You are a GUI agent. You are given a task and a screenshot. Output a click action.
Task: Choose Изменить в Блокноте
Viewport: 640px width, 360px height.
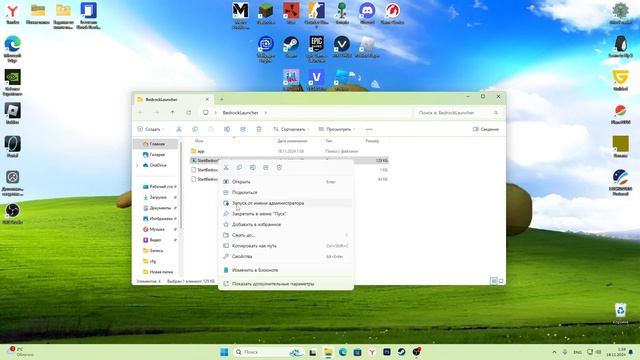point(286,270)
